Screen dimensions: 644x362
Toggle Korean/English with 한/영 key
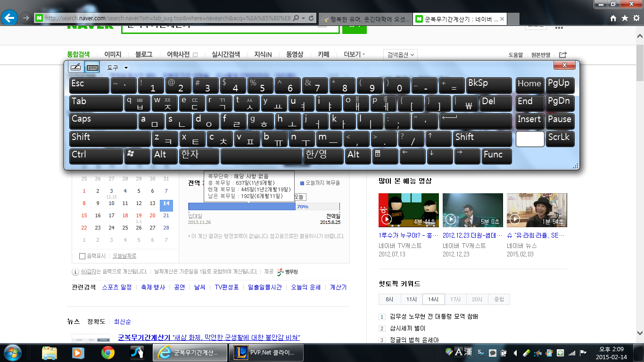point(323,156)
